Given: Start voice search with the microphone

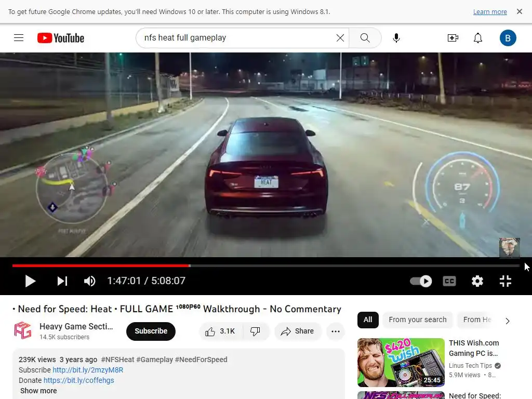Looking at the screenshot, I should [396, 37].
